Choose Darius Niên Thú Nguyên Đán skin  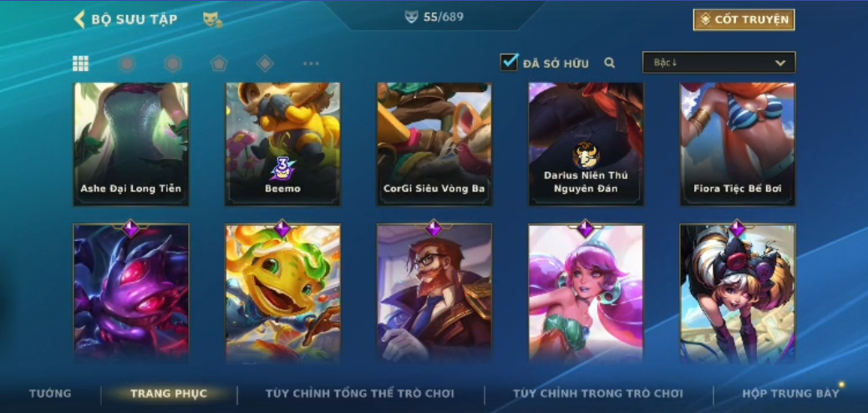pyautogui.click(x=586, y=145)
